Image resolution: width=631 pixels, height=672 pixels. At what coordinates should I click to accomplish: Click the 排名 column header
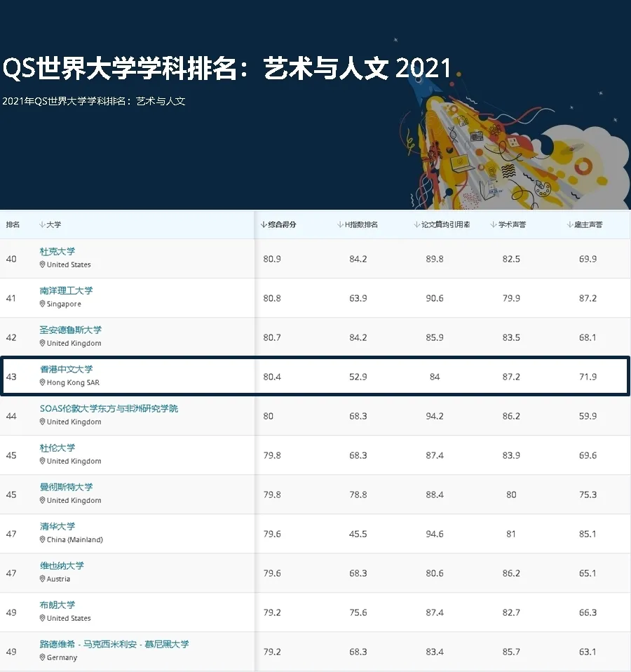pyautogui.click(x=13, y=225)
